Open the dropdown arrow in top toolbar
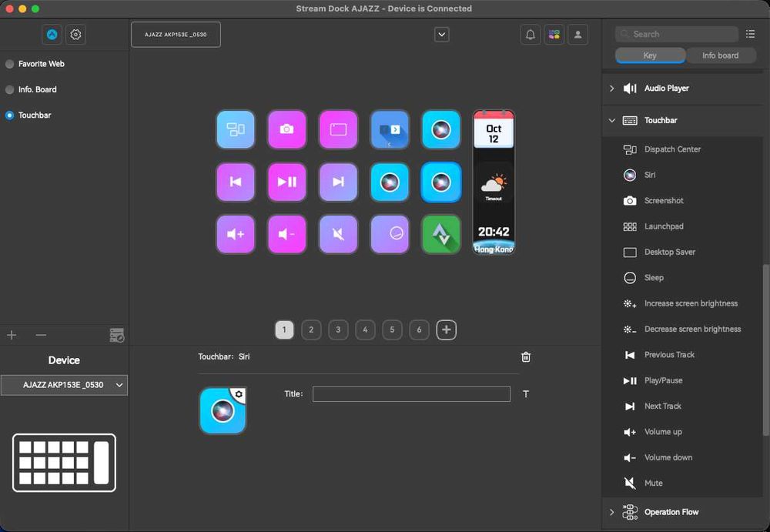Viewport: 770px width, 532px height. click(442, 35)
